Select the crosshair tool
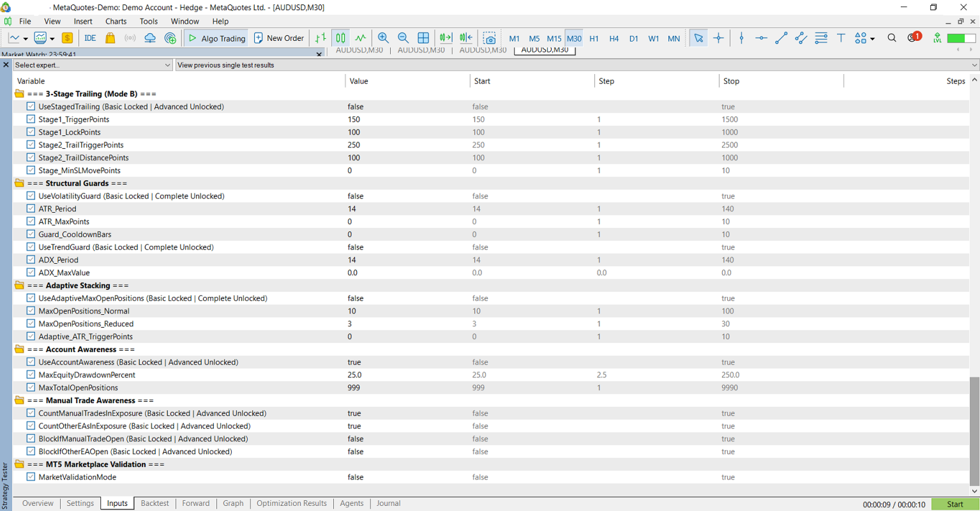The image size is (980, 511). (x=719, y=38)
